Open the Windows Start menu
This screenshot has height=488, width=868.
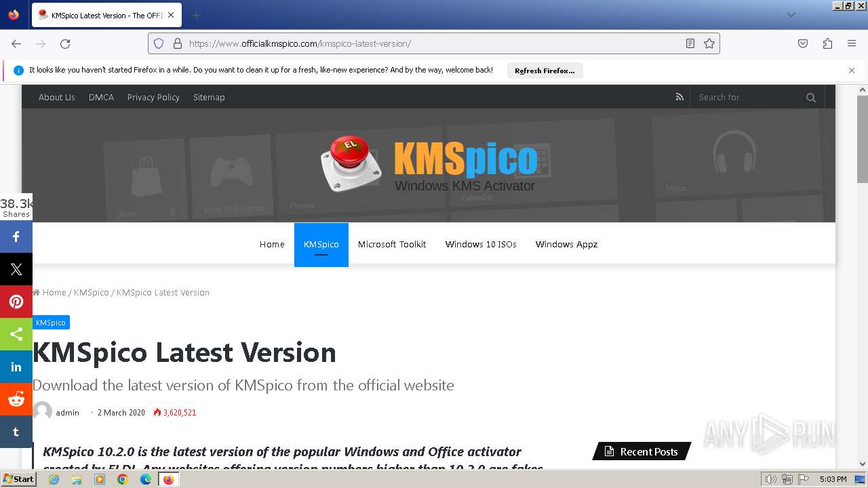click(x=18, y=479)
